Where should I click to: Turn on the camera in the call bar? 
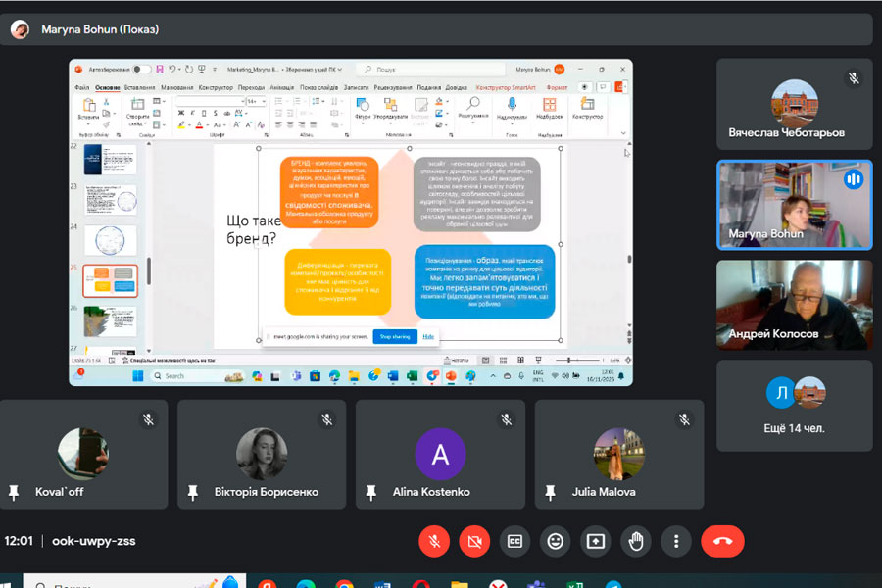click(x=474, y=541)
